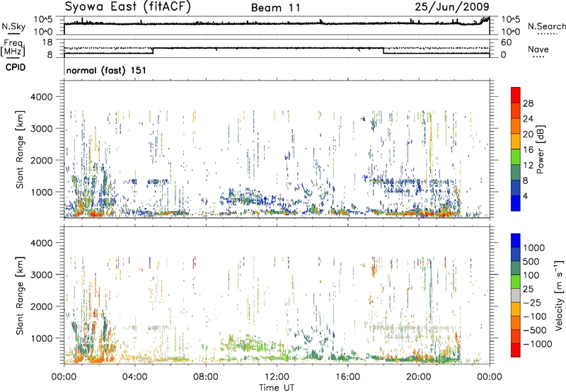Click the "Syowa East (fitACF)" plot title
This screenshot has height=392, width=566.
pyautogui.click(x=128, y=7)
